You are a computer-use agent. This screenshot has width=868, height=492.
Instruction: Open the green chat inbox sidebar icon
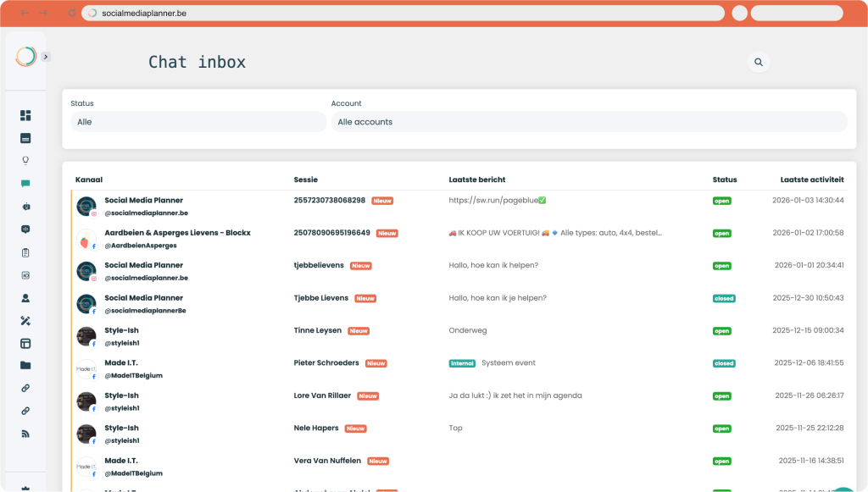pos(25,183)
